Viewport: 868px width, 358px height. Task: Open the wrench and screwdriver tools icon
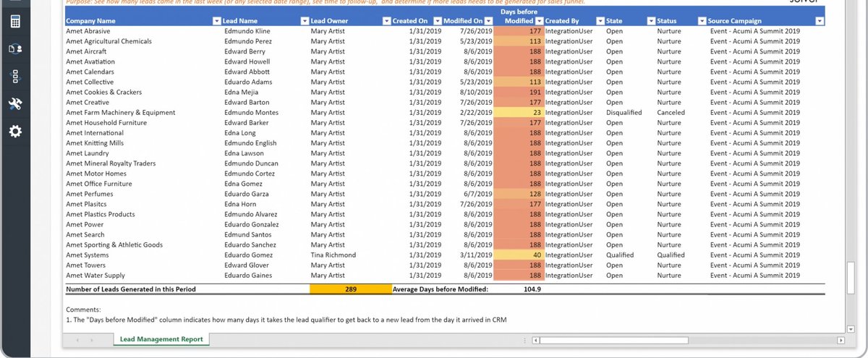click(15, 104)
